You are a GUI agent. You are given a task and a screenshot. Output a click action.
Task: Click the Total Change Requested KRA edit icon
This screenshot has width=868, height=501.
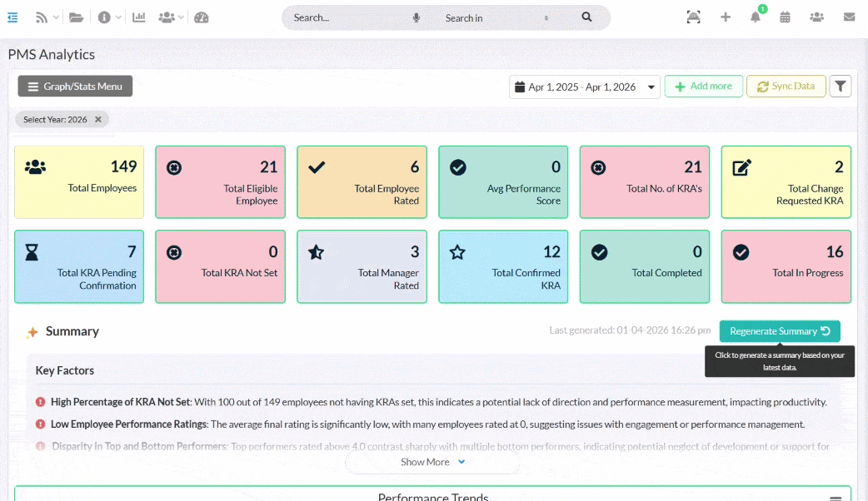(741, 167)
